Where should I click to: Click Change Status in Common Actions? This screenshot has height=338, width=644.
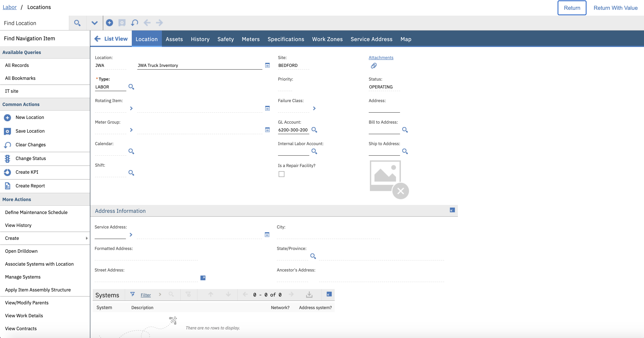coord(30,158)
